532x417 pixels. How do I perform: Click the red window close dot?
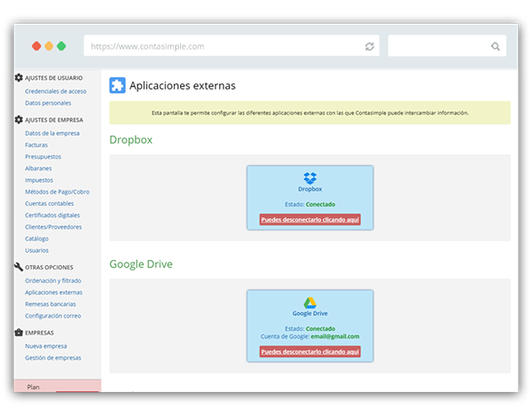tap(36, 46)
